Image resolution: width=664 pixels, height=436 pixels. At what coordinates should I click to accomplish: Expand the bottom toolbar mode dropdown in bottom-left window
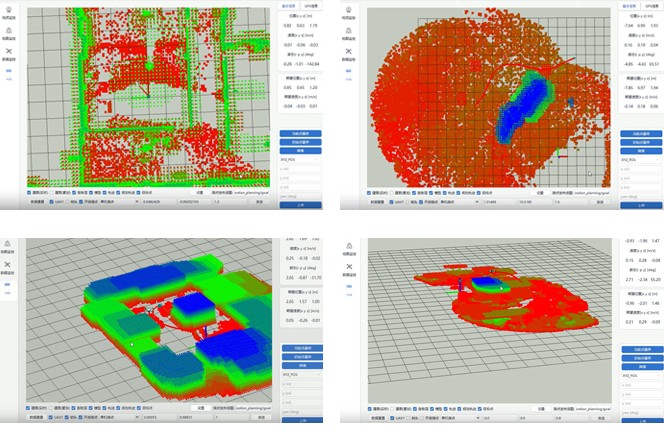click(x=119, y=417)
